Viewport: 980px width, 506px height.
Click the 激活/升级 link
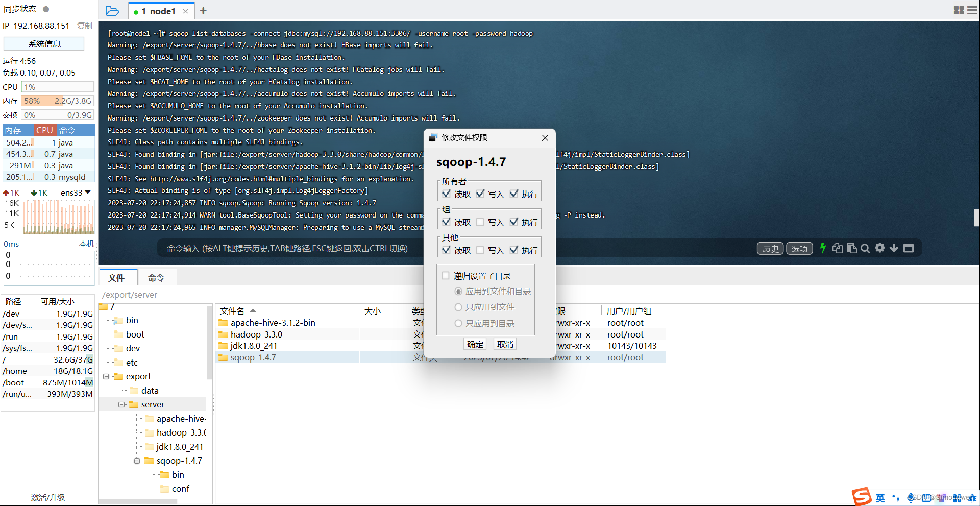pyautogui.click(x=48, y=497)
